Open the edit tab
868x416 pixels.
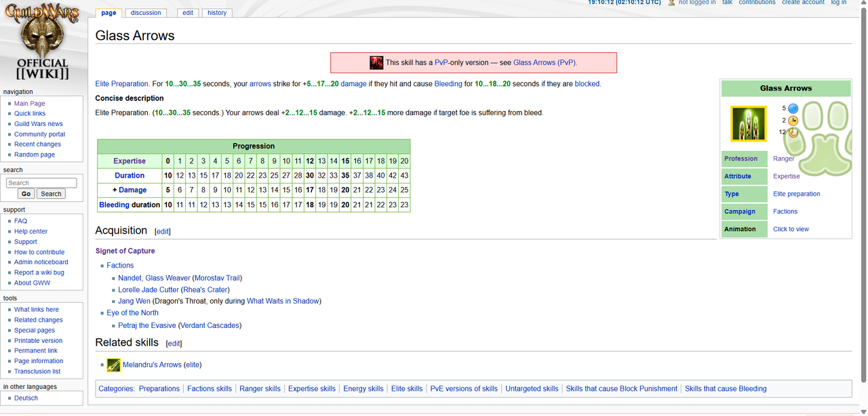coord(188,13)
